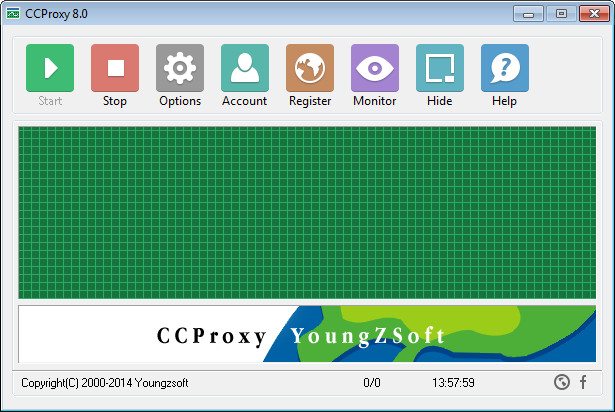
Task: Click the green Start button
Action: point(50,68)
